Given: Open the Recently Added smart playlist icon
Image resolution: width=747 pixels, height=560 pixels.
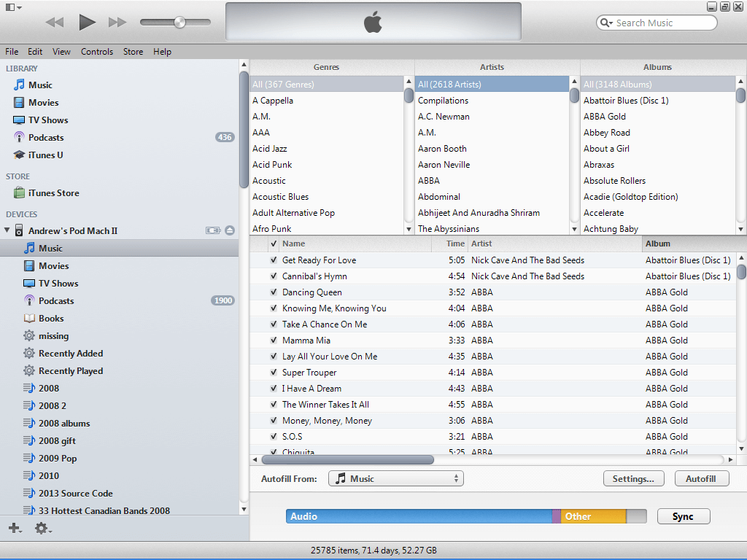Looking at the screenshot, I should point(29,354).
